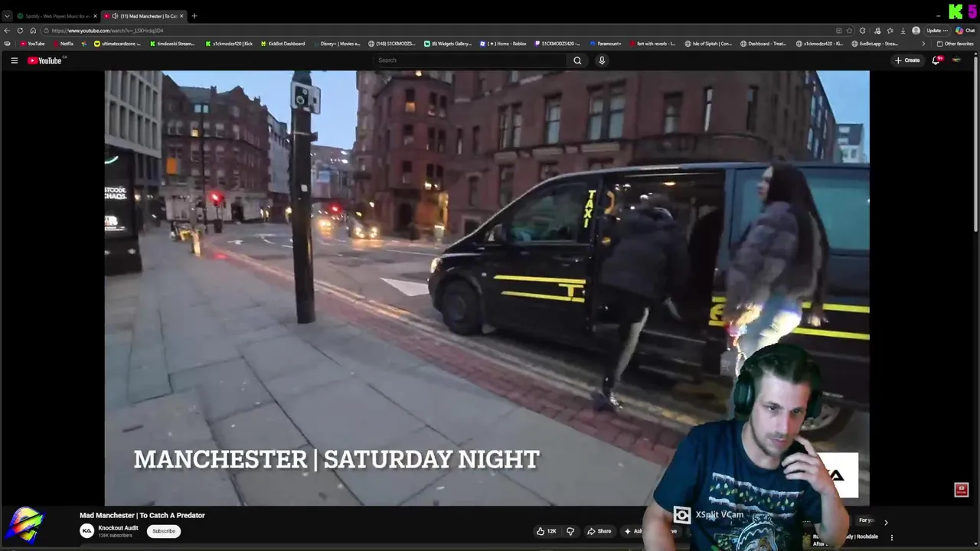Image resolution: width=980 pixels, height=551 pixels.
Task: Start voice search with microphone icon
Action: pyautogui.click(x=602, y=60)
